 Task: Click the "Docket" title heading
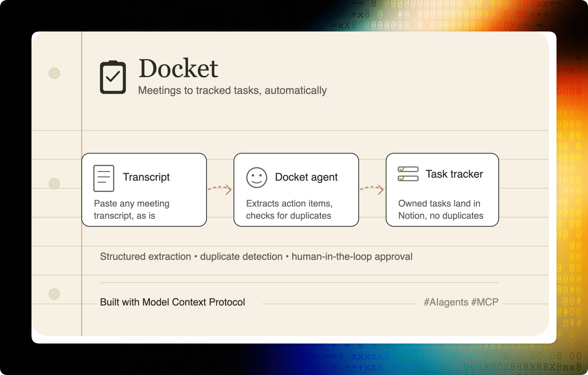[178, 68]
